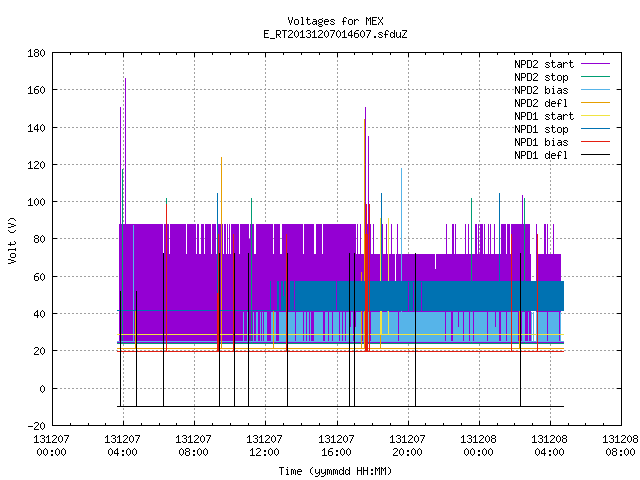640x480 pixels.
Task: Click the 'Time (yymmdd HH:MM)' x-axis label
Action: pyautogui.click(x=335, y=471)
